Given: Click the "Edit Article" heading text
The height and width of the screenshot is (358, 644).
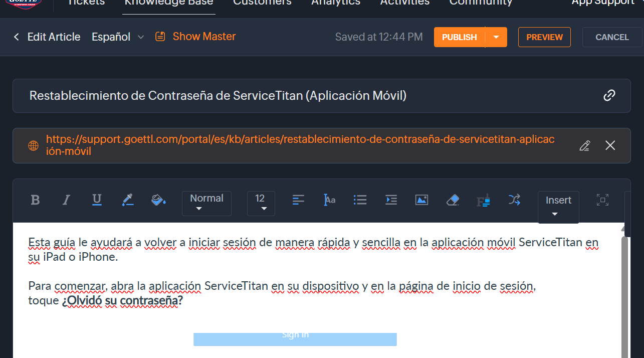Looking at the screenshot, I should click(x=54, y=37).
